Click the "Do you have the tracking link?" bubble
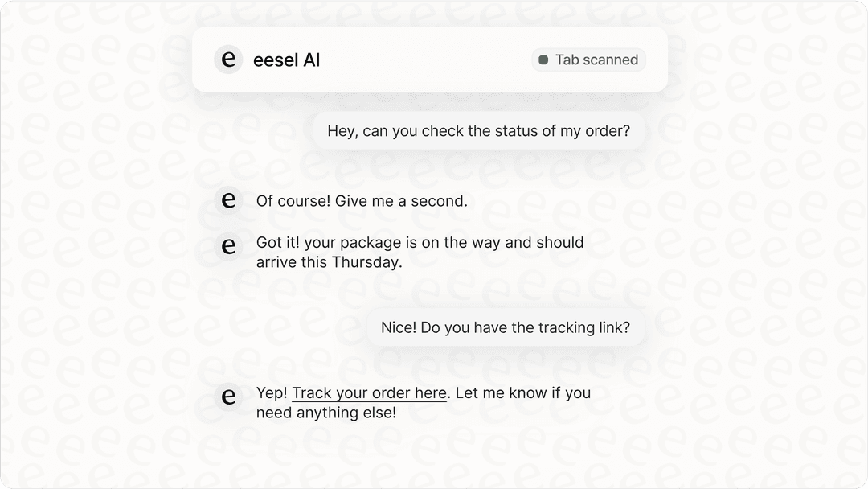This screenshot has height=489, width=868. pos(506,327)
